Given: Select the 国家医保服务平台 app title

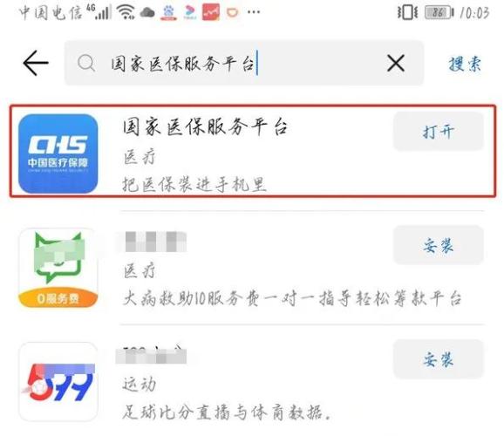Looking at the screenshot, I should tap(205, 126).
